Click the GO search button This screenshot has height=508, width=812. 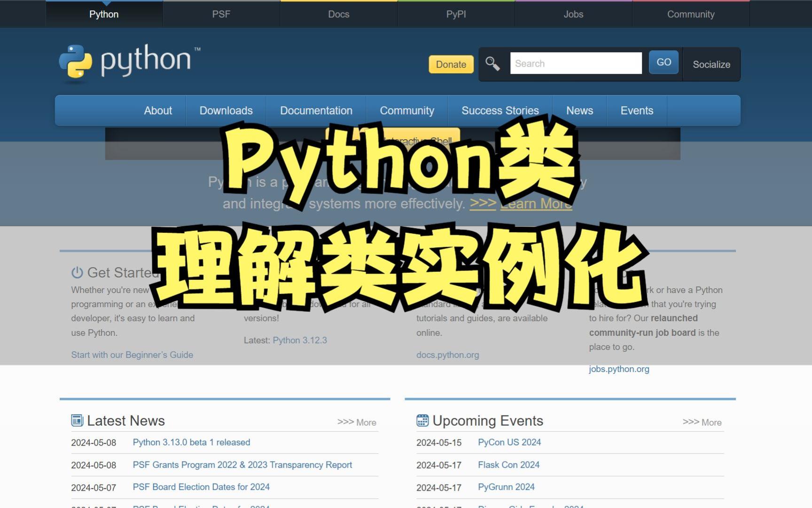pyautogui.click(x=664, y=62)
